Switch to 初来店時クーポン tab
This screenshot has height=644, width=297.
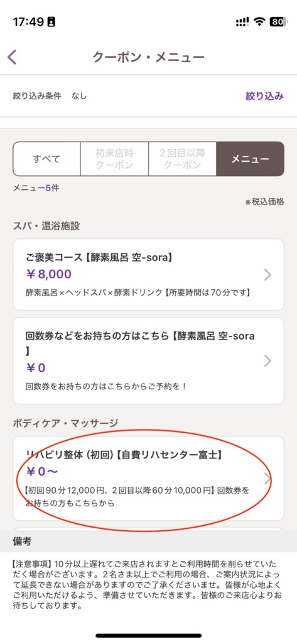(x=114, y=159)
